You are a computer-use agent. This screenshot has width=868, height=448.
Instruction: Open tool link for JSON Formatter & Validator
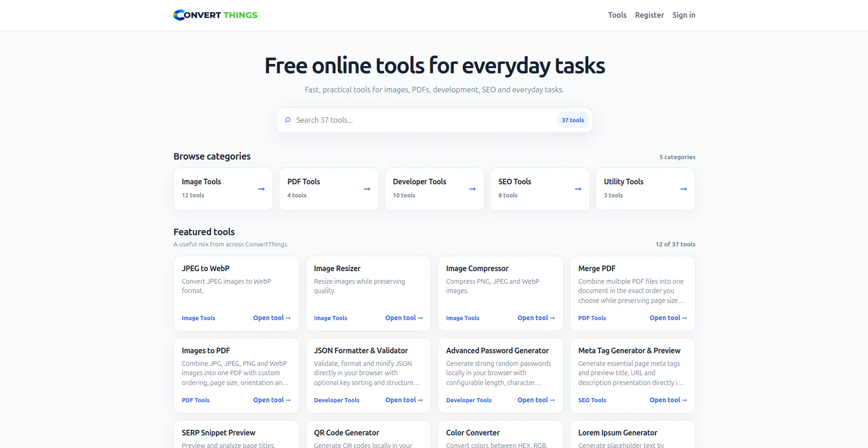404,400
